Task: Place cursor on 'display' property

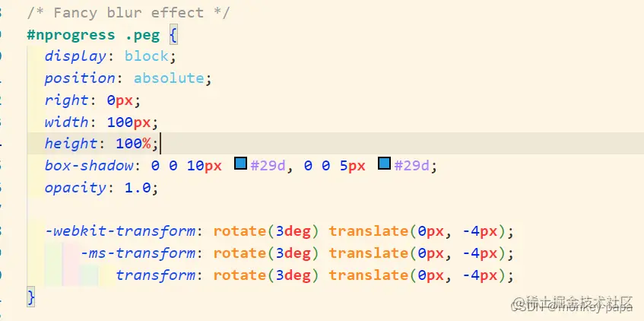Action: pyautogui.click(x=76, y=56)
